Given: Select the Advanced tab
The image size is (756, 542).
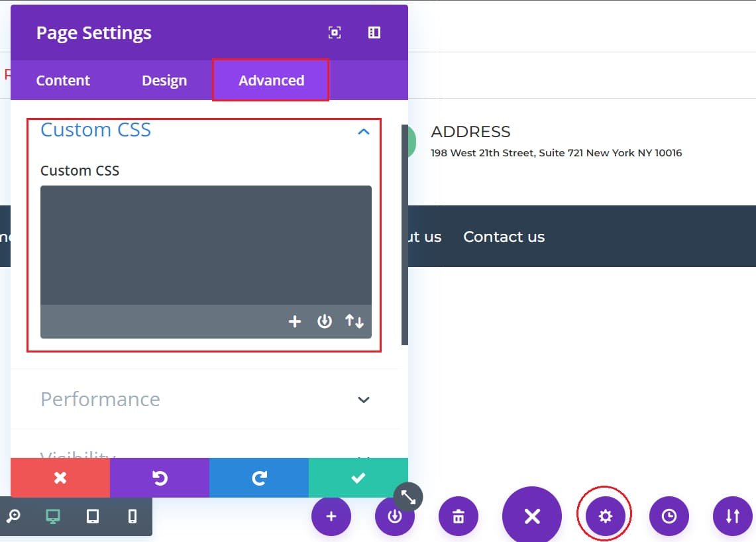Looking at the screenshot, I should coord(271,80).
